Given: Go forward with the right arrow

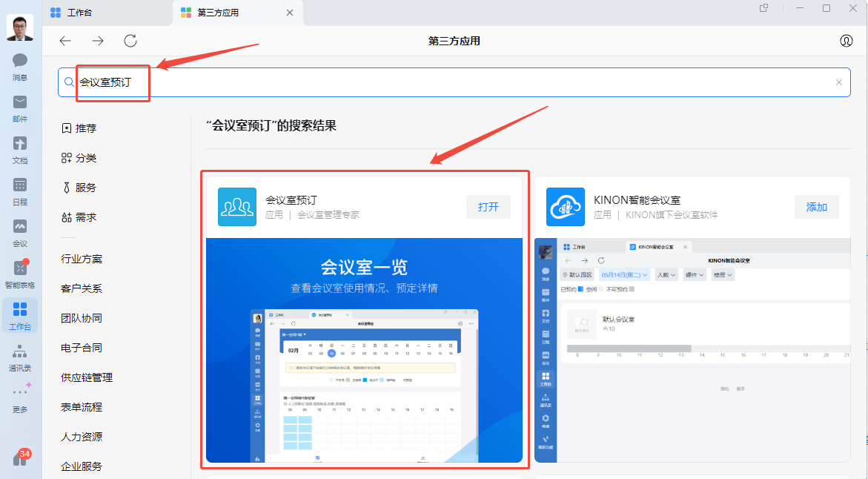Looking at the screenshot, I should tap(97, 41).
